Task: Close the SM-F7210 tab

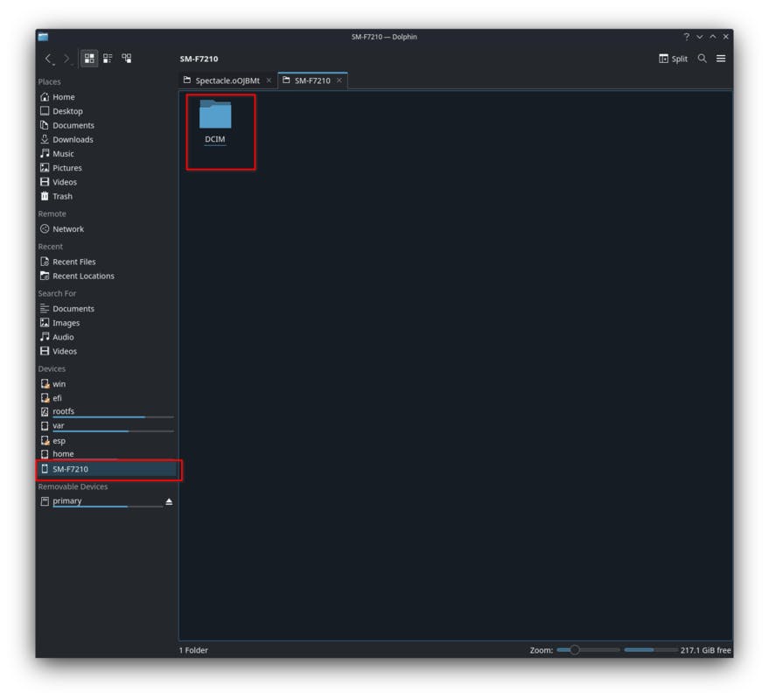Action: [339, 80]
